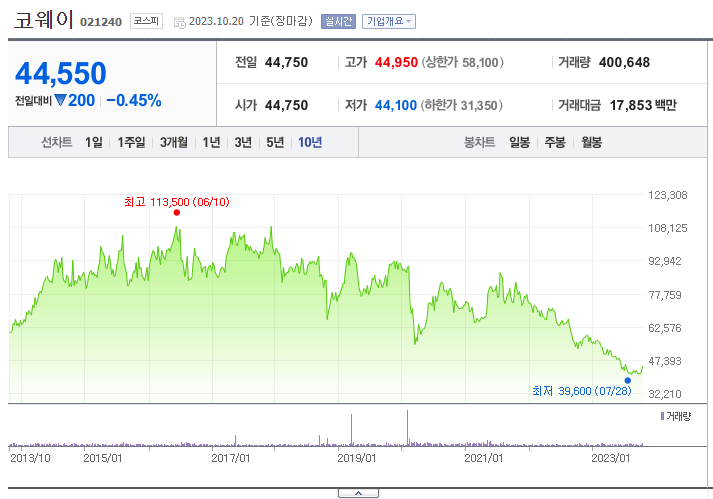Click the 저가 value 44,100
713x499 pixels.
[396, 106]
